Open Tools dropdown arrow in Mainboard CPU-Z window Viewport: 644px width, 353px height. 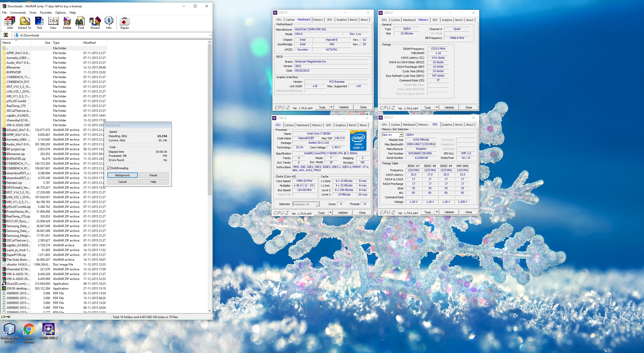point(331,107)
